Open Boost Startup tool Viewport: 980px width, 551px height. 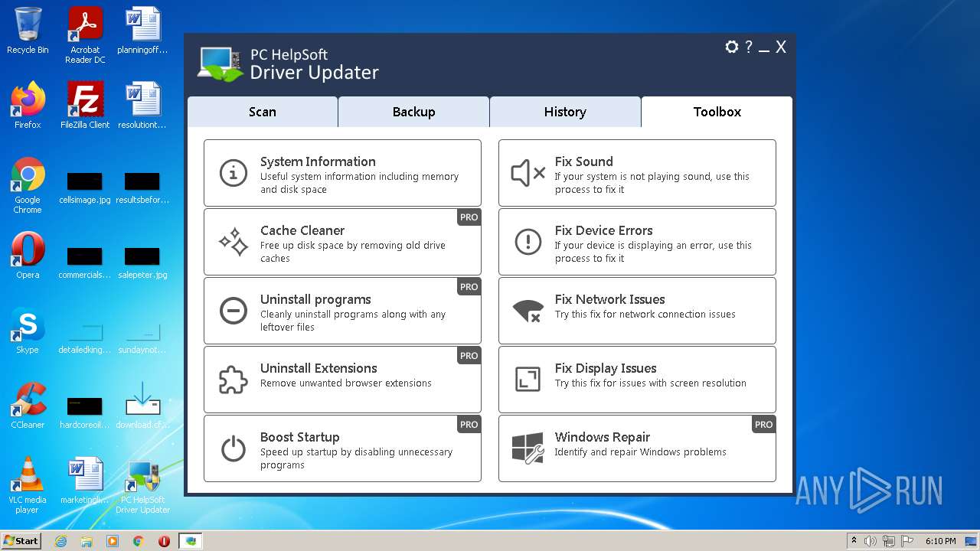point(342,448)
